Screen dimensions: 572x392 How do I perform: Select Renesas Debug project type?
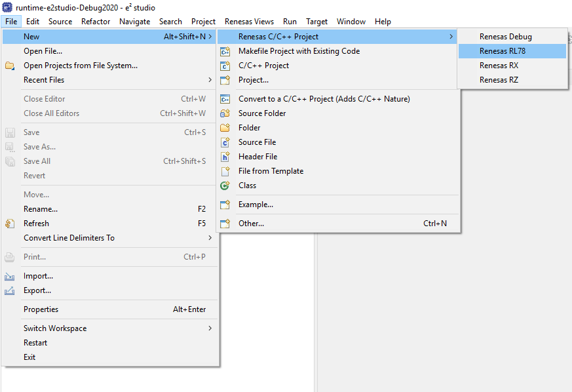tap(512, 37)
